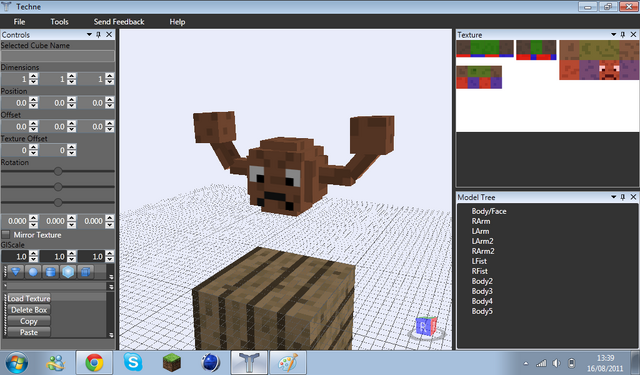
Task: Open the blue globe taskbar icon
Action: point(211,362)
